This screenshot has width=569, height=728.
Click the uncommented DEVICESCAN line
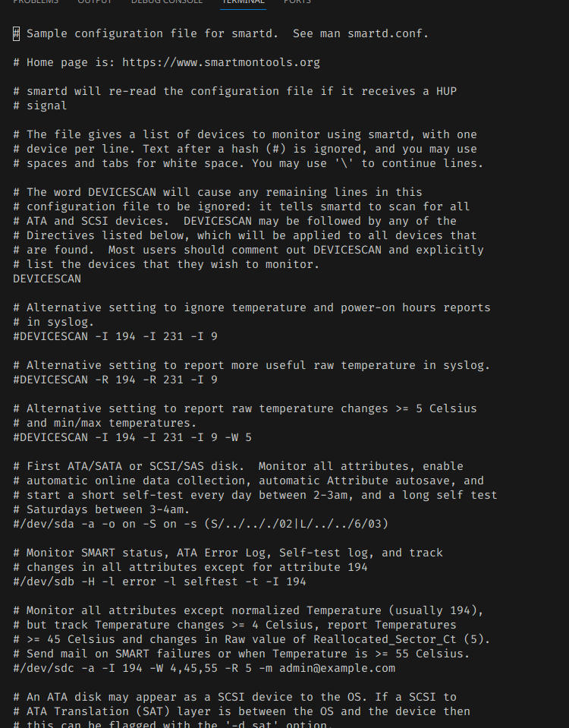point(47,279)
